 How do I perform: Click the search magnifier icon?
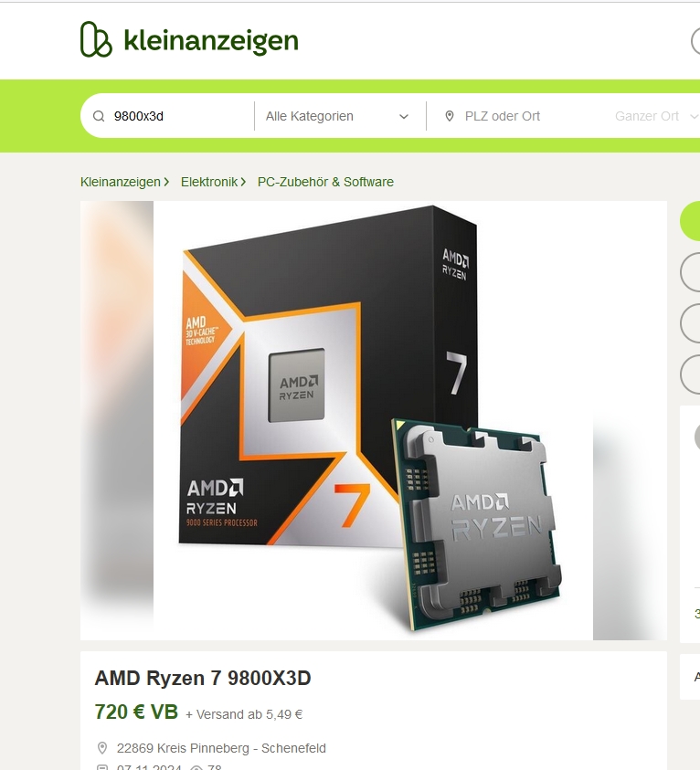[x=99, y=116]
